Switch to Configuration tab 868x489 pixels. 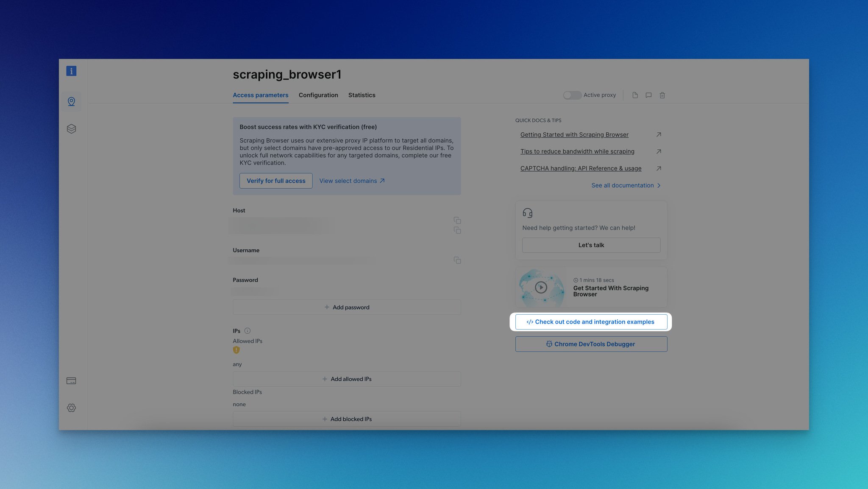(x=318, y=95)
